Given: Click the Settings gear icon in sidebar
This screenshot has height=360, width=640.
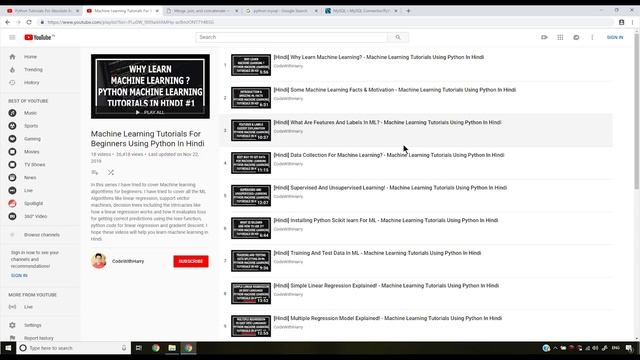Looking at the screenshot, I should (x=12, y=325).
